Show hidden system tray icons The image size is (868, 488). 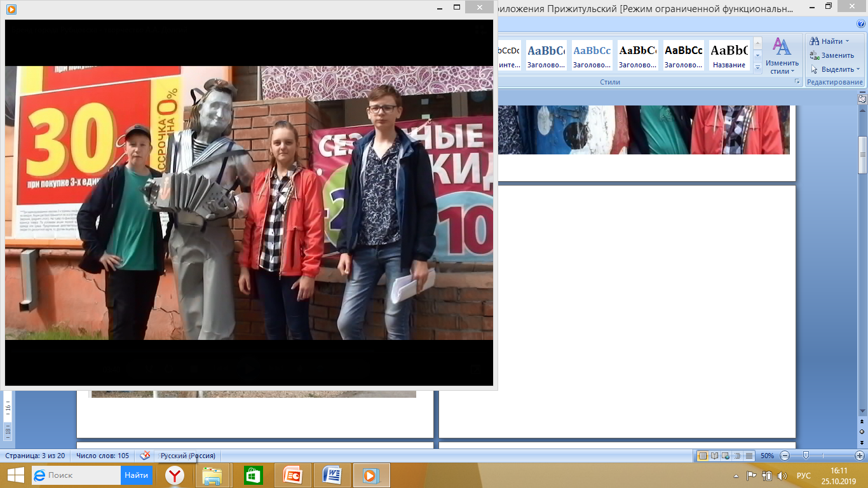click(x=736, y=476)
